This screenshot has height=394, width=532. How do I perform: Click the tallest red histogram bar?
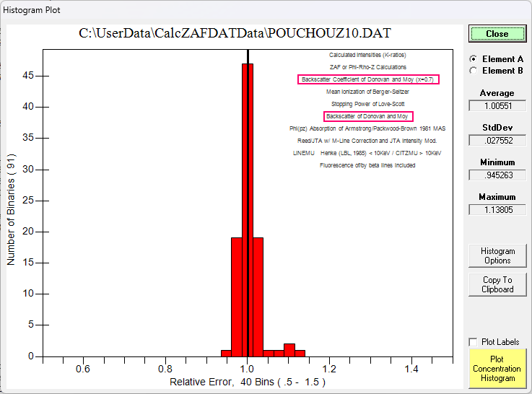243,216
